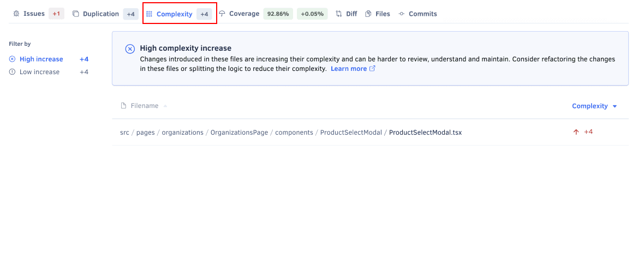This screenshot has width=644, height=265.
Task: Click the Duplication copy icon
Action: [x=76, y=14]
